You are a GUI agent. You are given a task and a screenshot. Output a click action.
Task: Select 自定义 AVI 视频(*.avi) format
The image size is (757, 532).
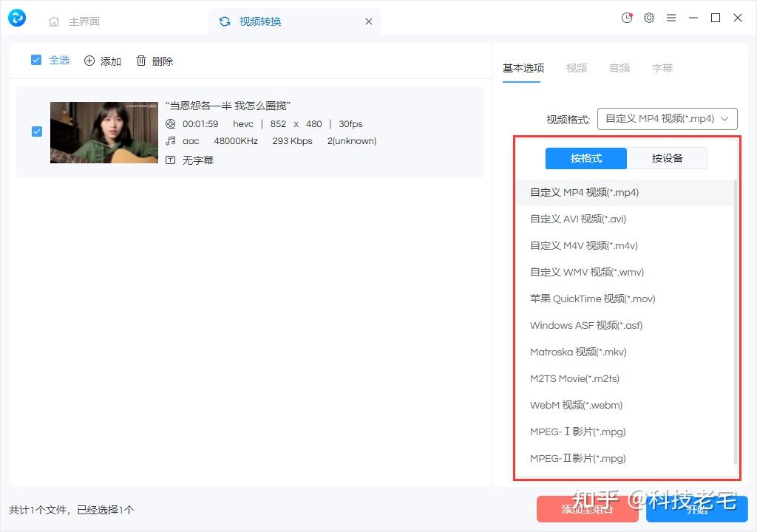pyautogui.click(x=577, y=219)
